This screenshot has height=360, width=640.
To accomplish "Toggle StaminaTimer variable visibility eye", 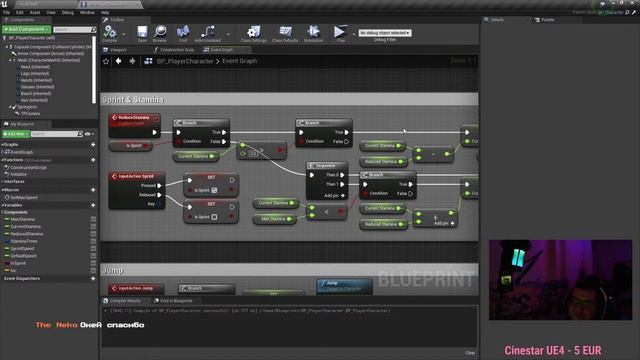I will coord(93,241).
